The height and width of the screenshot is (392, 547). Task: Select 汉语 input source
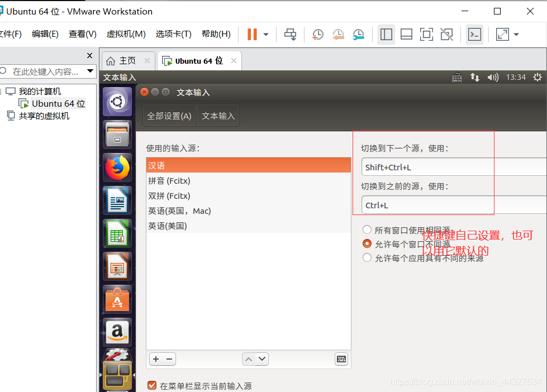(x=249, y=165)
